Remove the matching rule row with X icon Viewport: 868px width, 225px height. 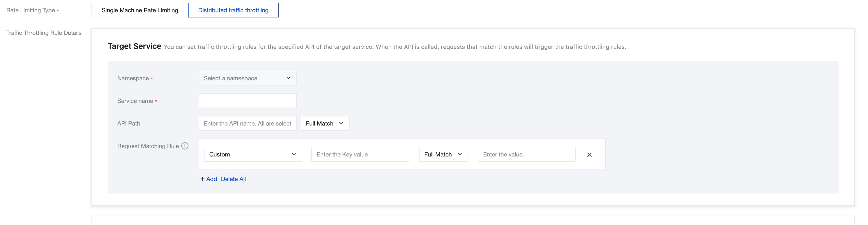click(589, 155)
